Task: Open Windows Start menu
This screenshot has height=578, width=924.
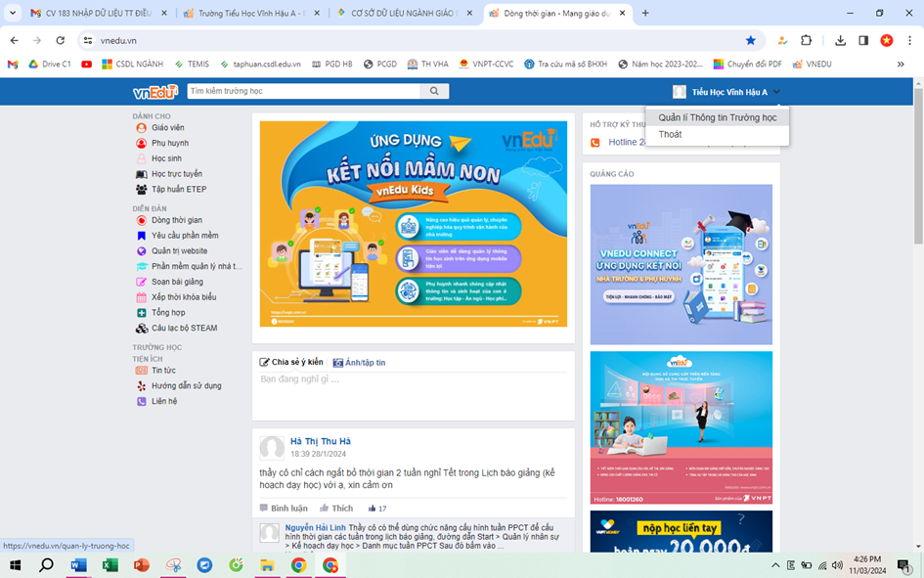Action: pyautogui.click(x=15, y=565)
